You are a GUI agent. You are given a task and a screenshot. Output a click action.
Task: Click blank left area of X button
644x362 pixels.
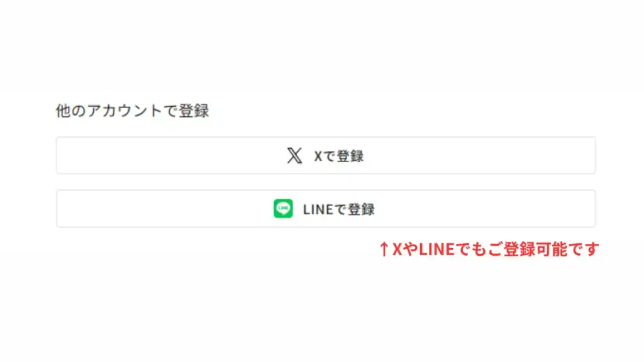(164, 156)
